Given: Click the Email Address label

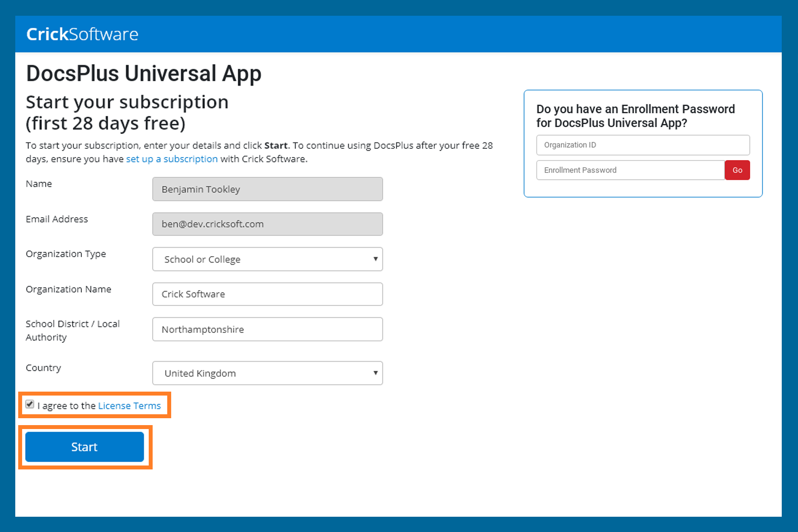Looking at the screenshot, I should click(57, 219).
